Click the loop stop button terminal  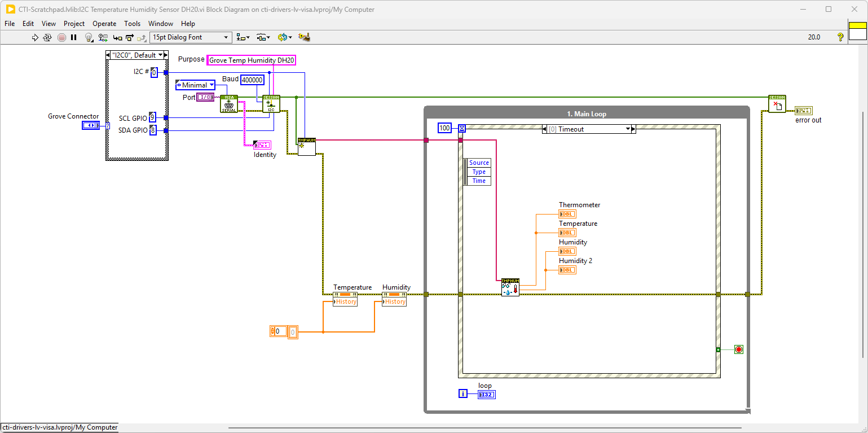click(738, 349)
